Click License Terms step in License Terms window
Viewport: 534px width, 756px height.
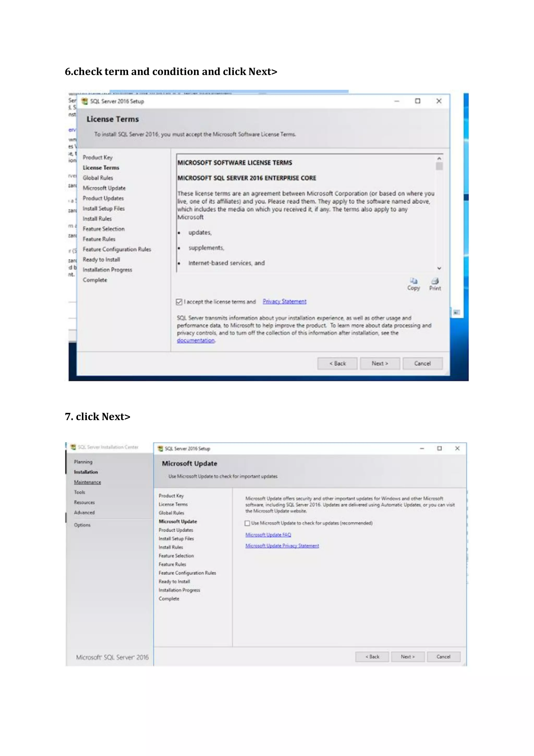tap(101, 167)
